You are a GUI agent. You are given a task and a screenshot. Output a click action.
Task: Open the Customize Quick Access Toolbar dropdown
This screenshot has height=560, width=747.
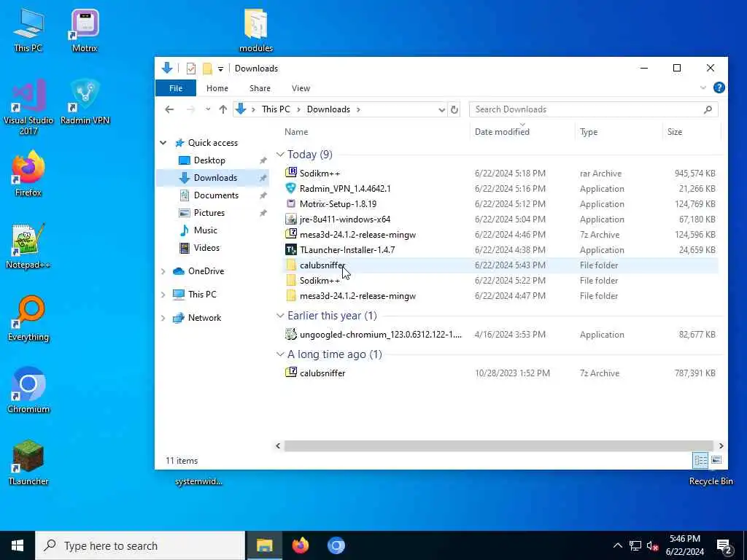click(x=220, y=69)
